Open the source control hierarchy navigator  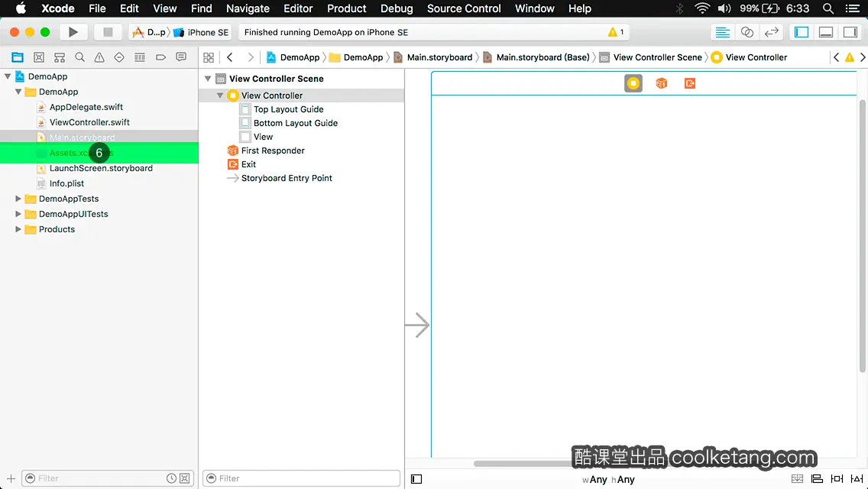coord(60,57)
